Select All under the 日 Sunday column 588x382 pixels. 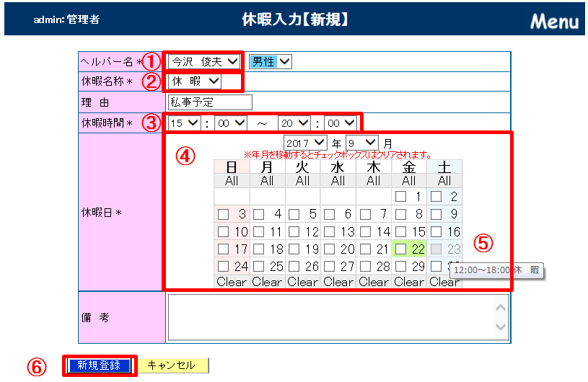pyautogui.click(x=232, y=180)
